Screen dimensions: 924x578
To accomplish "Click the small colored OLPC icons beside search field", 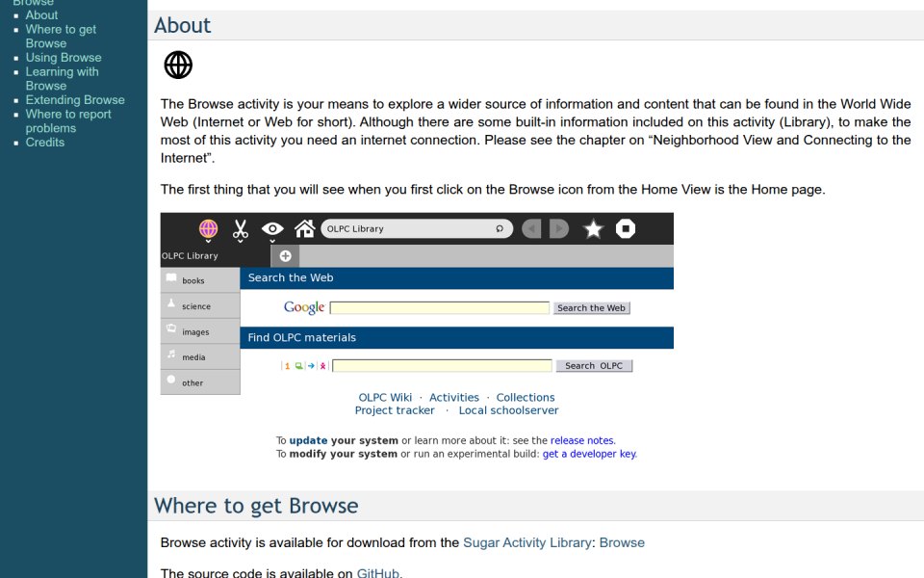I will 304,366.
